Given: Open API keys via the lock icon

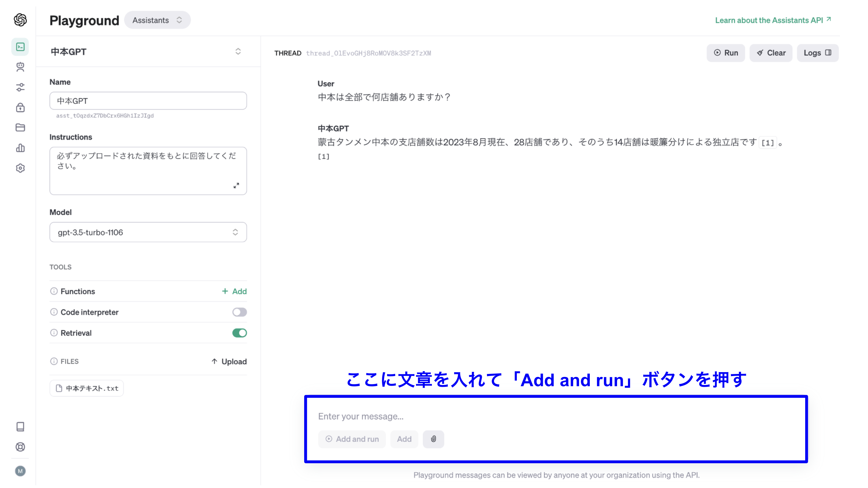Looking at the screenshot, I should [20, 107].
